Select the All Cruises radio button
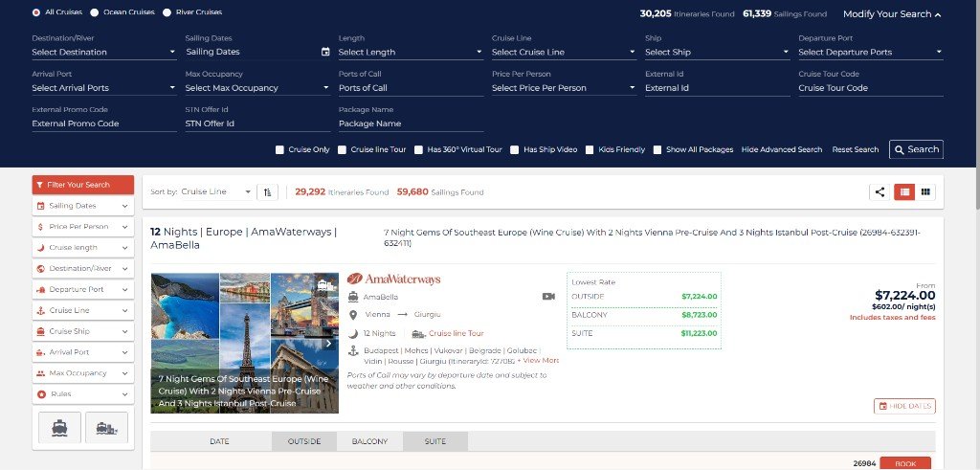980x470 pixels. point(36,12)
